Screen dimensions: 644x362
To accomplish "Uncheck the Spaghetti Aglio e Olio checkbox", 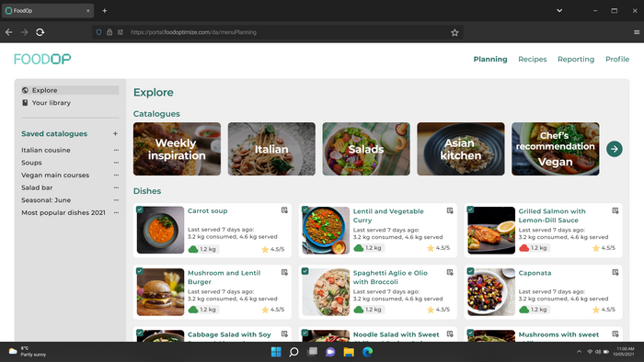I will coord(305,271).
